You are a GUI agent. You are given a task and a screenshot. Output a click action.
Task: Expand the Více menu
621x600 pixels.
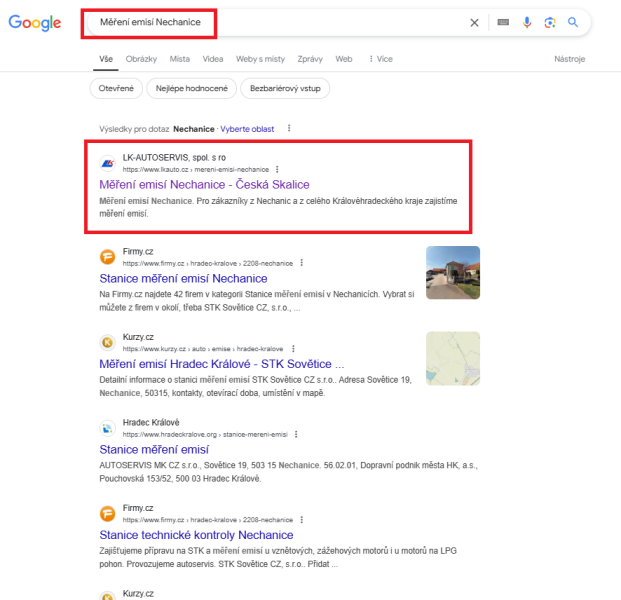click(x=381, y=59)
